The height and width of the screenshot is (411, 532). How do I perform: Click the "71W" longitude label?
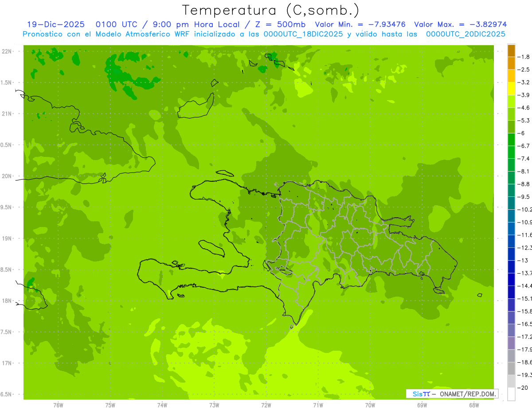318,405
